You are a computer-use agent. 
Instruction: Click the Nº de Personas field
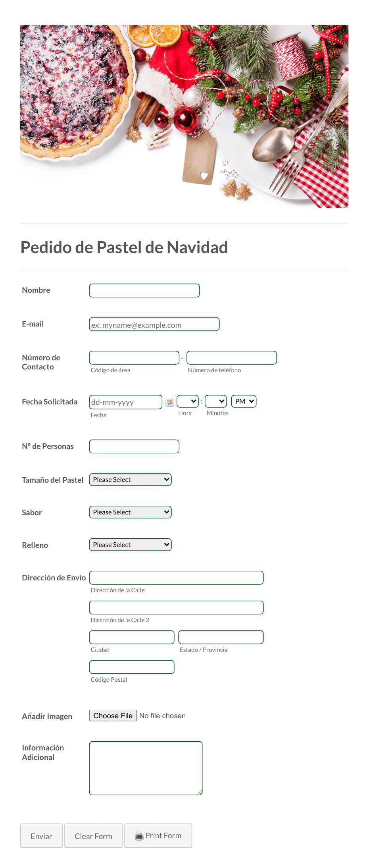(x=134, y=447)
